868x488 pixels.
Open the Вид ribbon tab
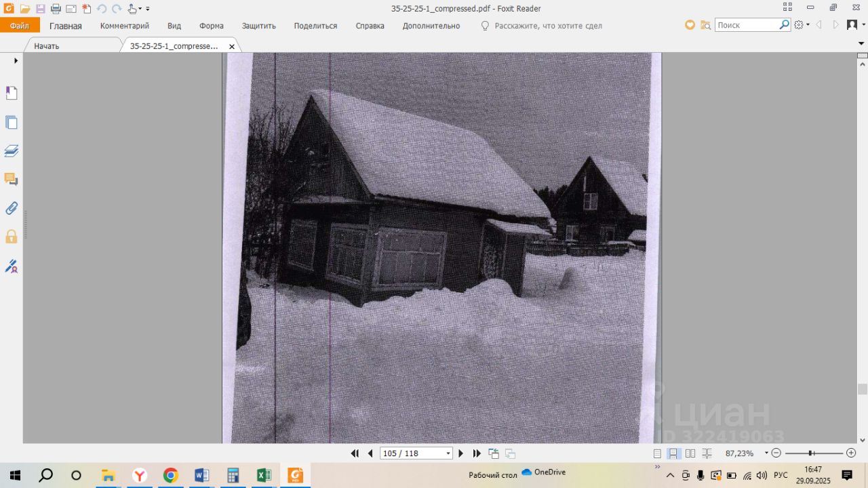coord(174,26)
